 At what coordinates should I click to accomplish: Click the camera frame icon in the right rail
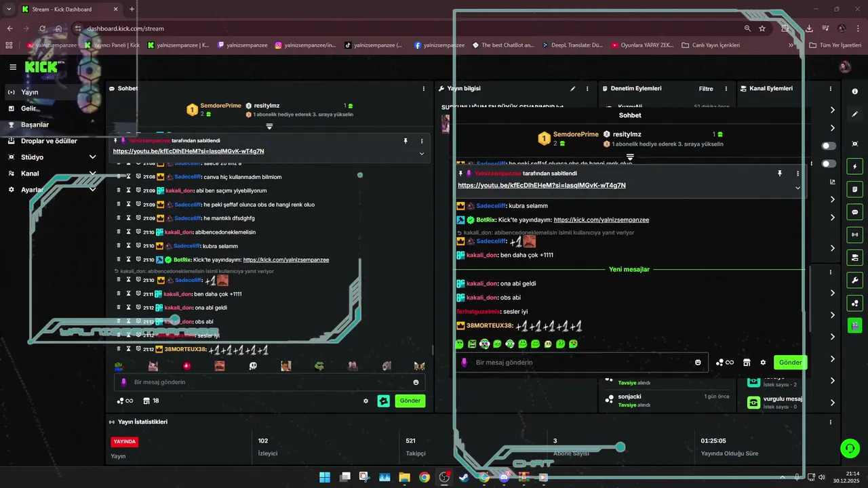coord(854,144)
